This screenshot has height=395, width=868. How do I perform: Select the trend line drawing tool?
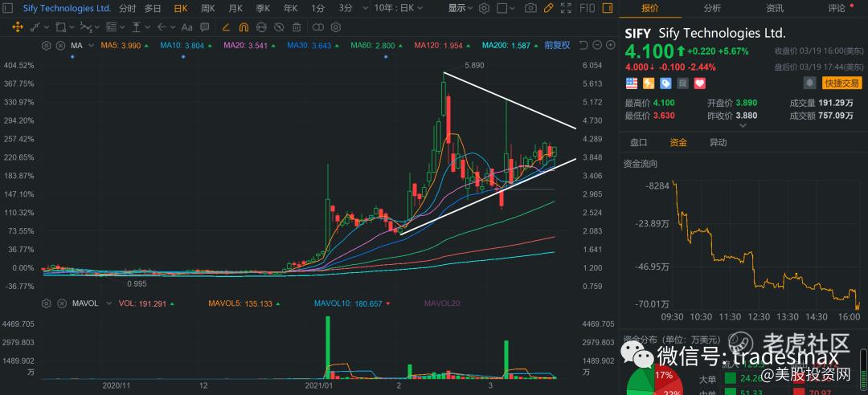coord(35,27)
